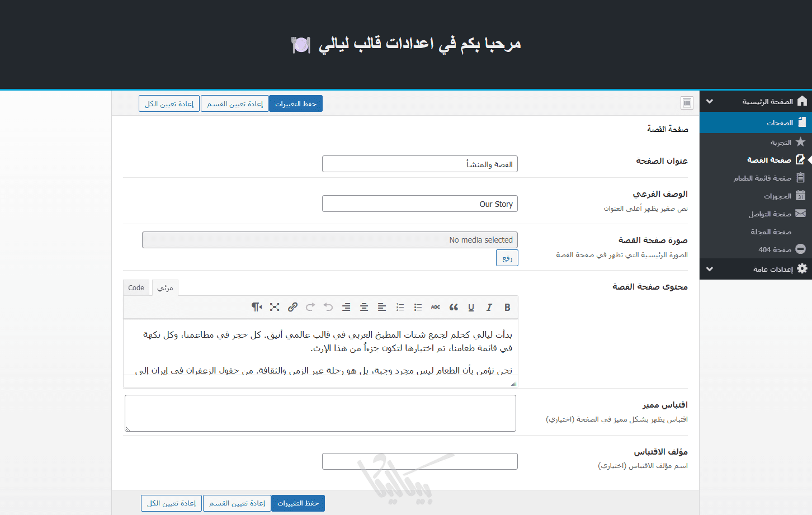The width and height of the screenshot is (812, 515).
Task: Toggle the expand-all-sections icon
Action: 687,103
